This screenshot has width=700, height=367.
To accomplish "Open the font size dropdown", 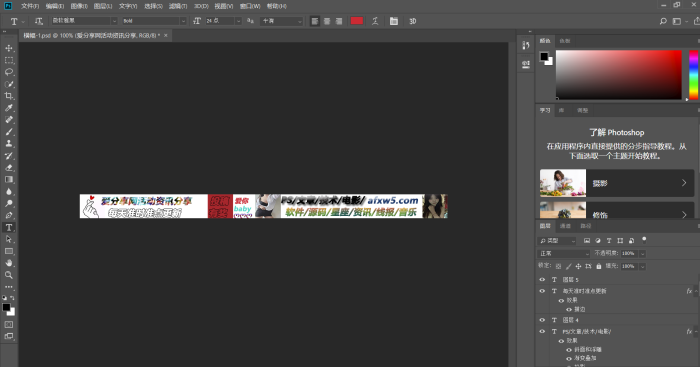I will click(238, 21).
